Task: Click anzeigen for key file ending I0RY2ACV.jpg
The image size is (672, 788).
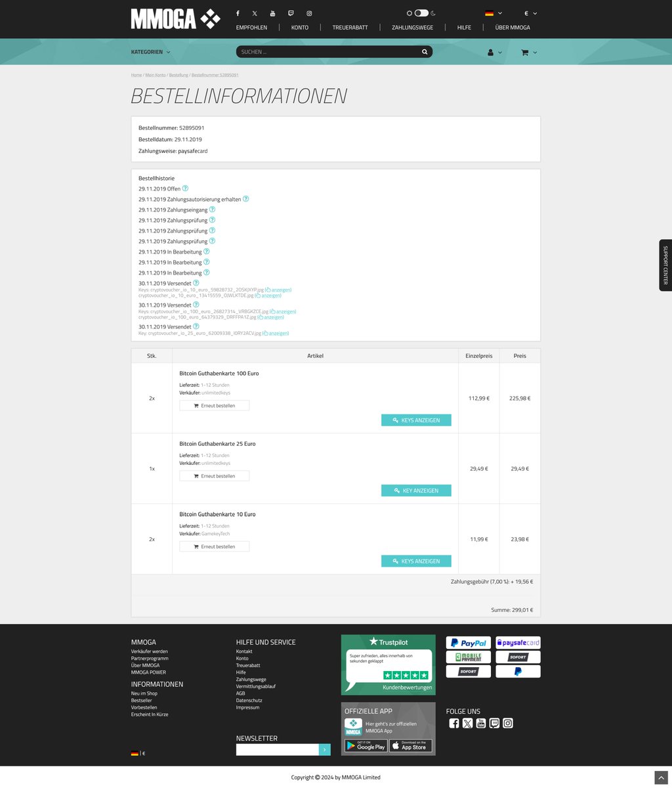Action: [276, 333]
